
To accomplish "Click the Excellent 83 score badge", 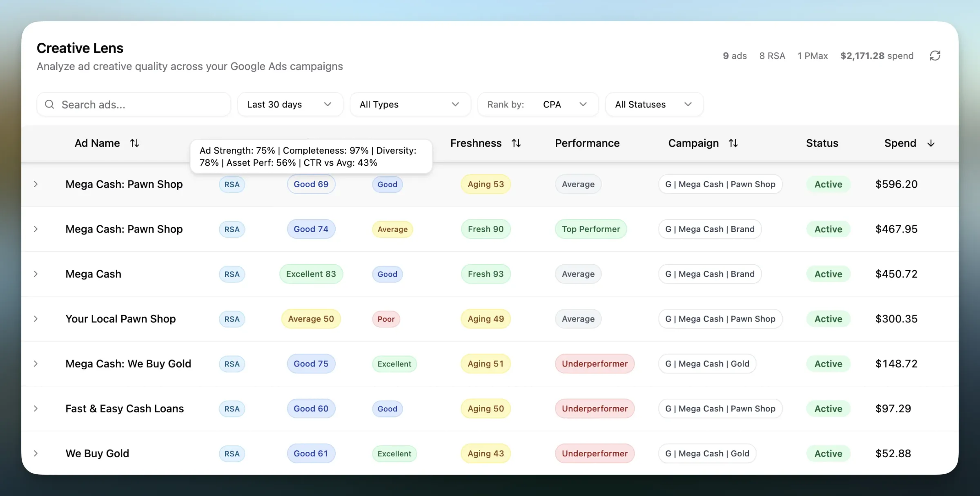I will [x=311, y=274].
